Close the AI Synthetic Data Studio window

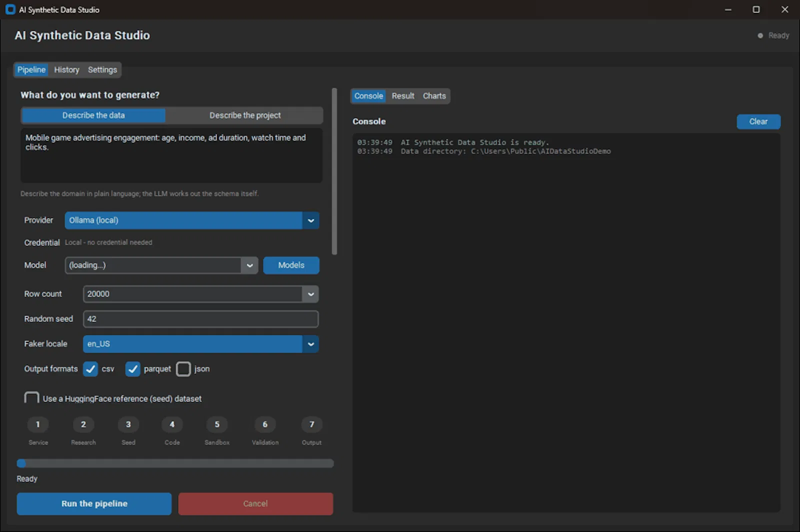pyautogui.click(x=784, y=9)
